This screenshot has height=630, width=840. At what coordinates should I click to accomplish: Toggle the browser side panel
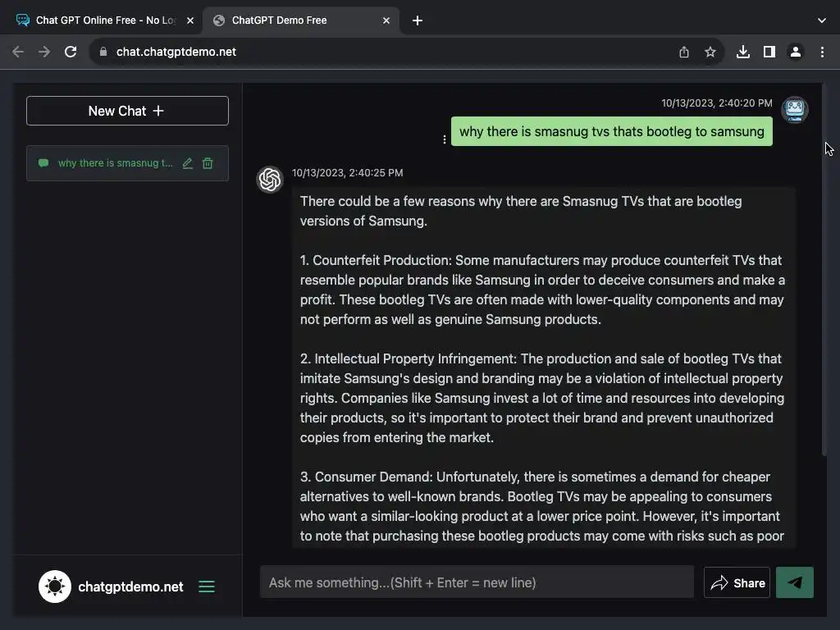(x=769, y=52)
